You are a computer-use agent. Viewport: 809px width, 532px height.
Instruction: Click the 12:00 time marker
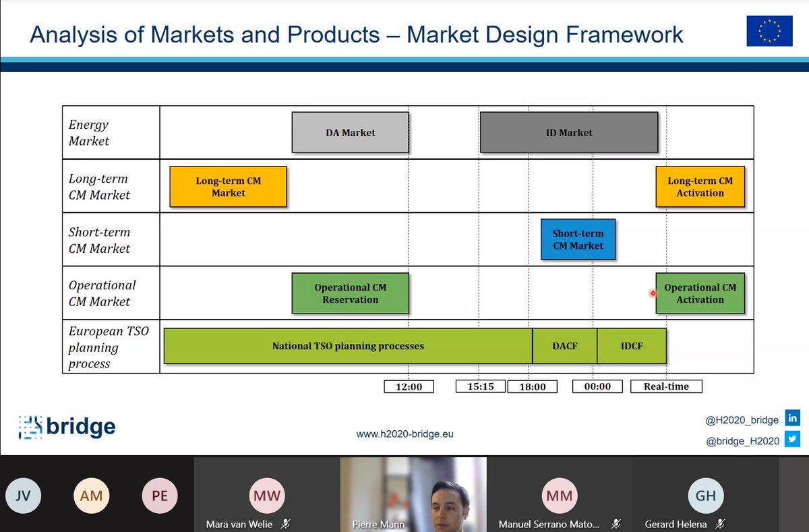(x=409, y=386)
